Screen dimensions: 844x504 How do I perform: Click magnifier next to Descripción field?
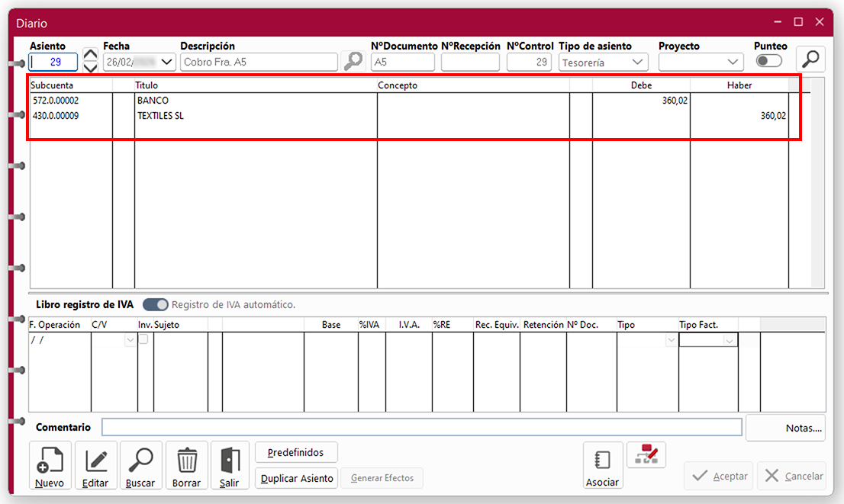[x=353, y=62]
